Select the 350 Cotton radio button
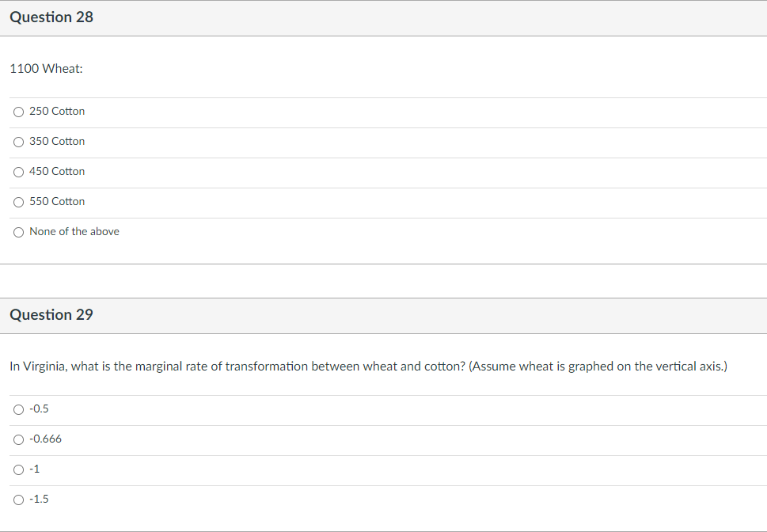This screenshot has width=767, height=532. (x=18, y=142)
